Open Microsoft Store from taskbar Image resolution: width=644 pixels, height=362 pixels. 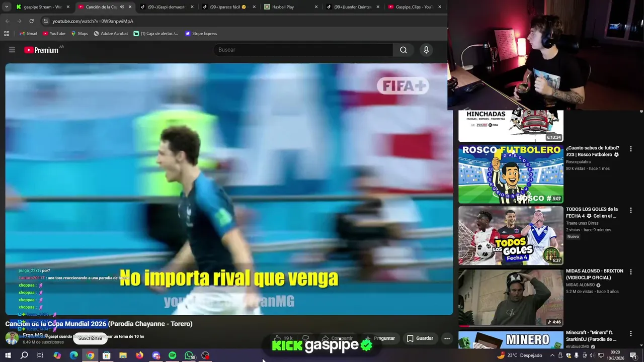pos(106,355)
